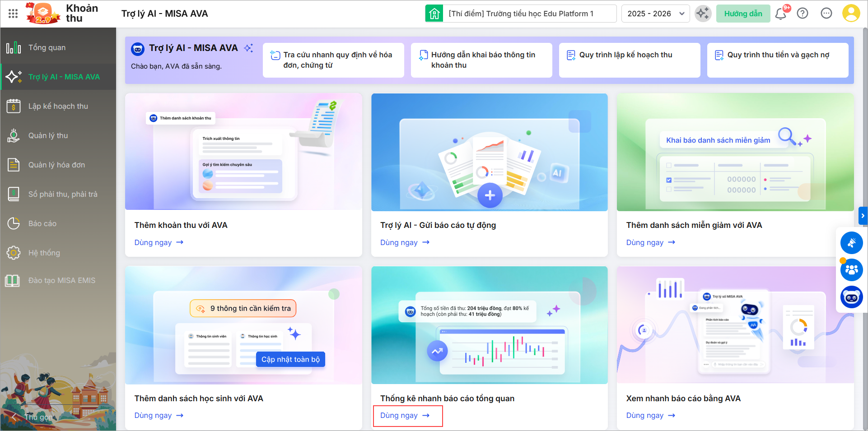Click the Thêm khoản thu với AVA thumbnail
Screen dimensions: 868x431
click(x=243, y=152)
